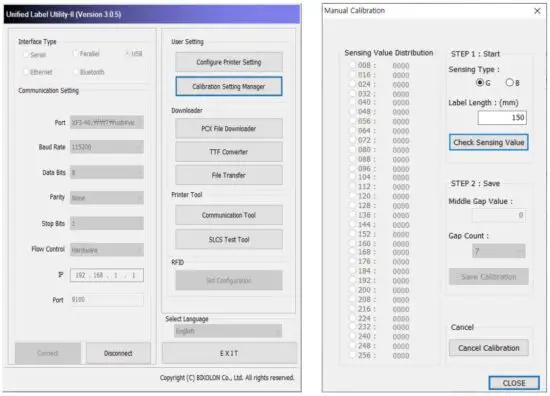Click the 096 sensing value row
Viewport: 550px width, 396px height.
coord(379,169)
